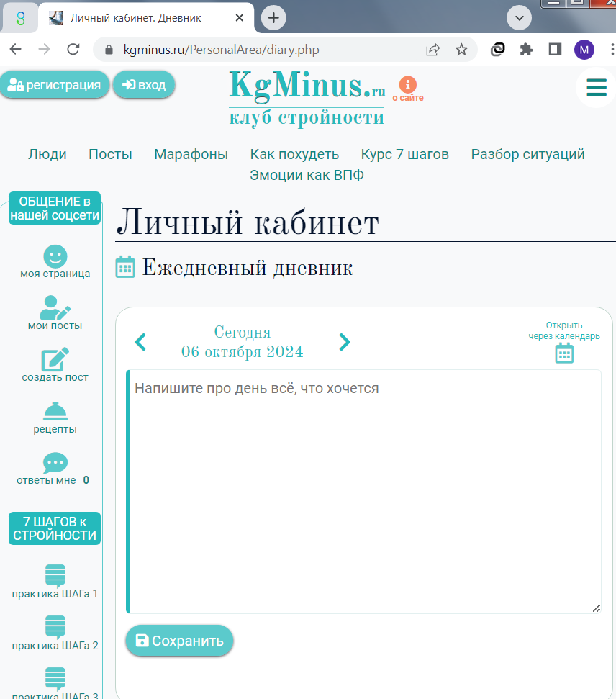Click the smiley 'моя страница' icon

point(55,256)
